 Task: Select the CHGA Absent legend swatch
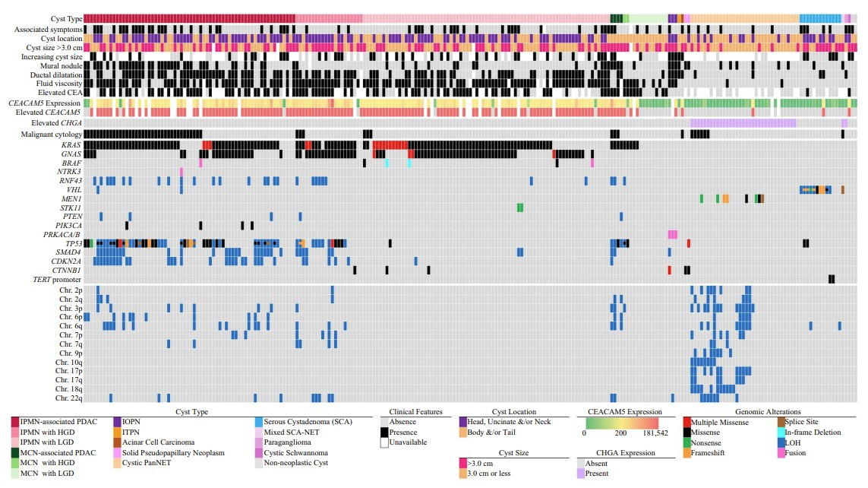(x=581, y=463)
